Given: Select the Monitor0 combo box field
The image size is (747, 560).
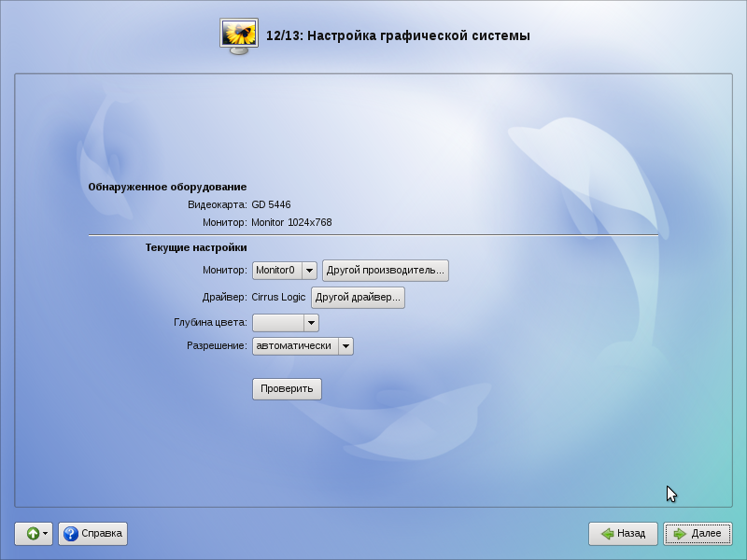Looking at the screenshot, I should click(x=276, y=271).
